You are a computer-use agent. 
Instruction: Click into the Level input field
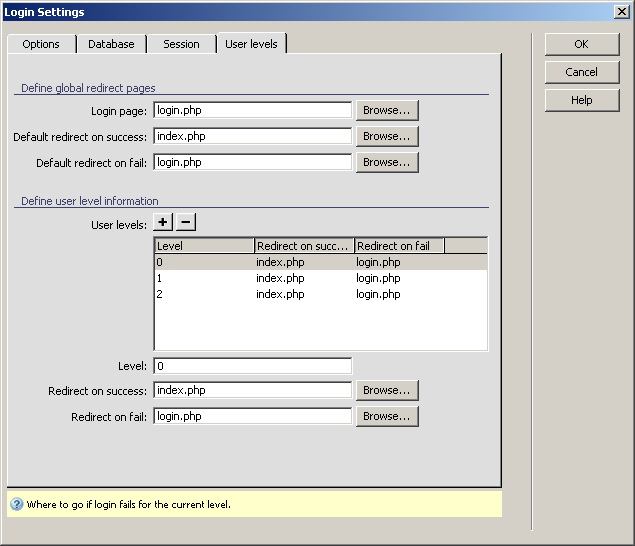tap(253, 366)
